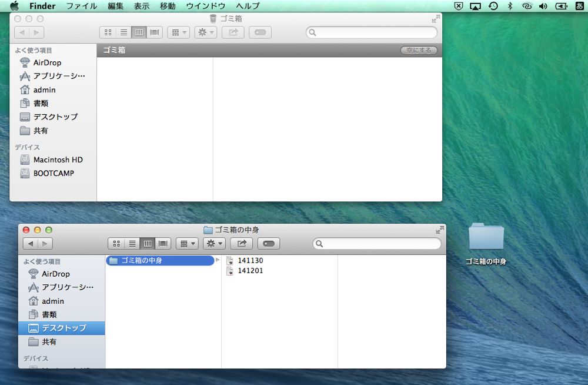Select the file 141201

245,270
